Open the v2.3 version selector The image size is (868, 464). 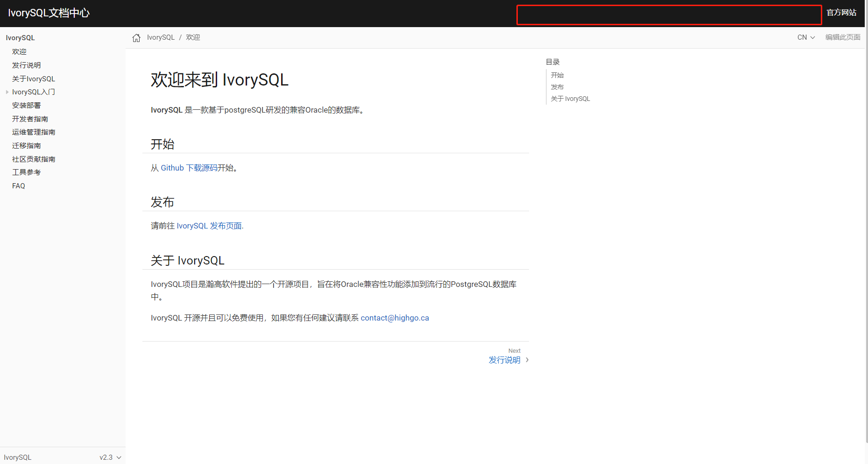pos(110,457)
